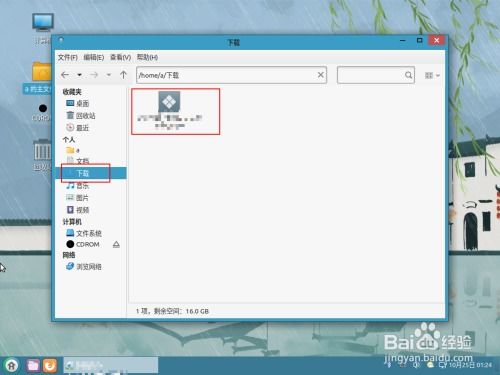
Task: Select 回收站 in the sidebar
Action: coord(81,116)
